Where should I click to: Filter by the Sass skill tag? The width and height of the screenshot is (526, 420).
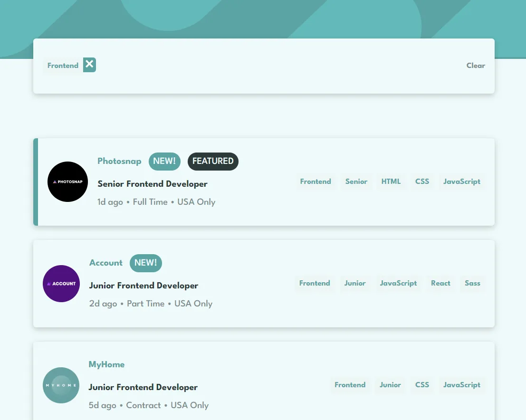472,283
